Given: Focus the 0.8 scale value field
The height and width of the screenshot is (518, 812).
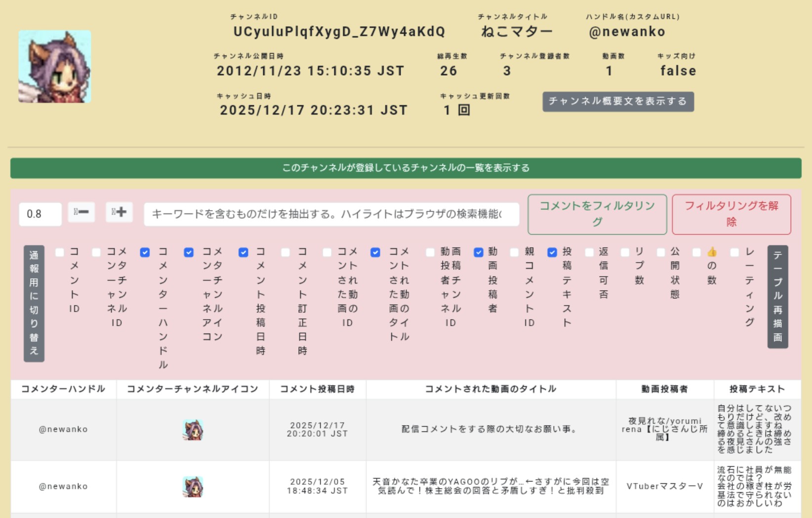Looking at the screenshot, I should pyautogui.click(x=40, y=214).
